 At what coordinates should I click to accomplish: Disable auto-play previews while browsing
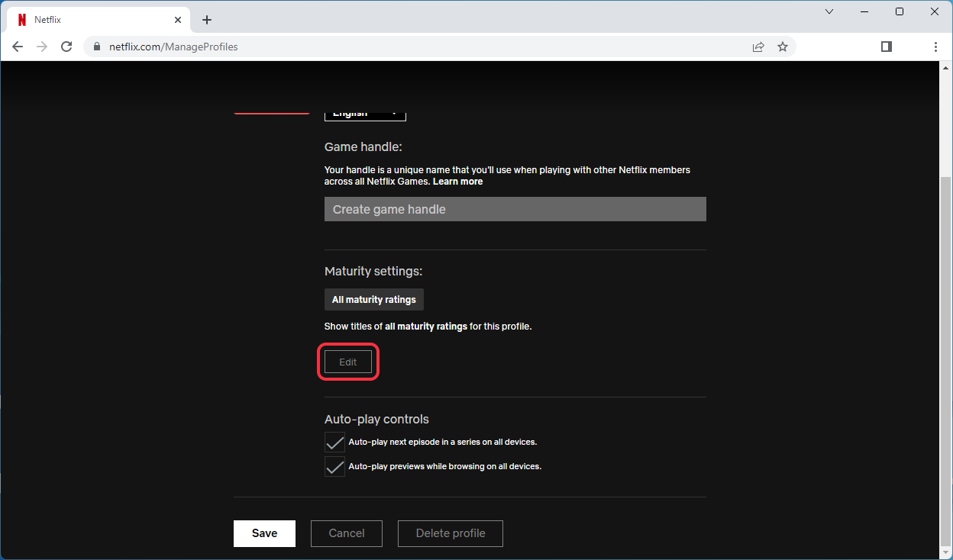click(x=334, y=466)
